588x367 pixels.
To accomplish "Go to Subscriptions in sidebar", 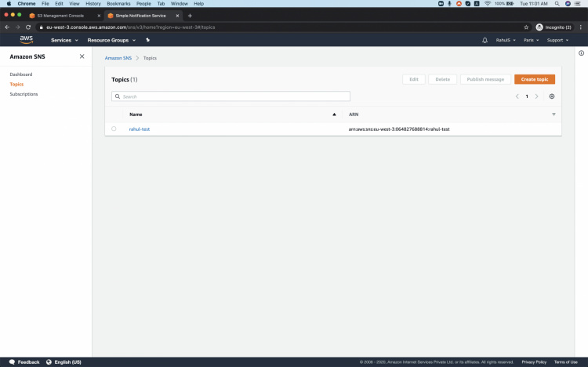I will click(x=24, y=94).
